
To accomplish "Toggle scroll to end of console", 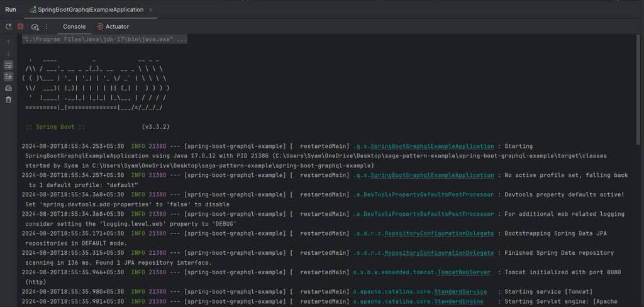I will click(8, 77).
